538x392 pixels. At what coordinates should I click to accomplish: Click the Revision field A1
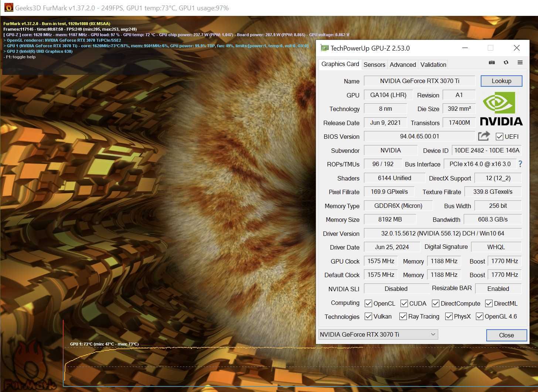pos(459,95)
